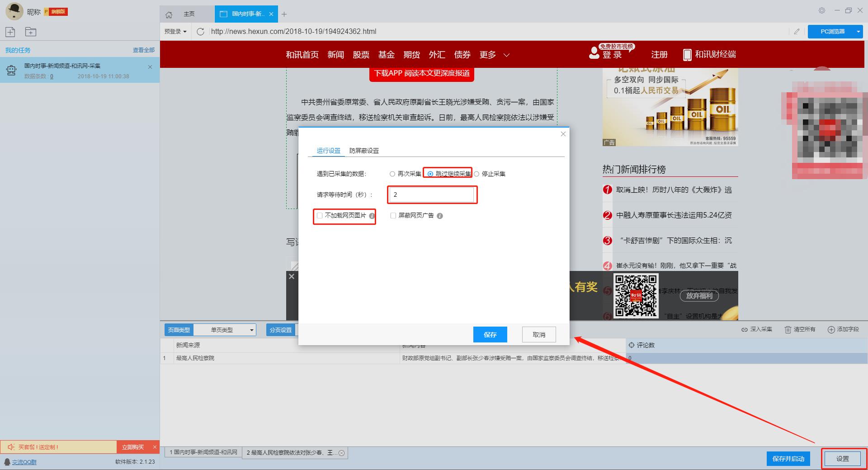Image resolution: width=868 pixels, height=470 pixels.
Task: Select the 评论数 column header
Action: coord(747,345)
